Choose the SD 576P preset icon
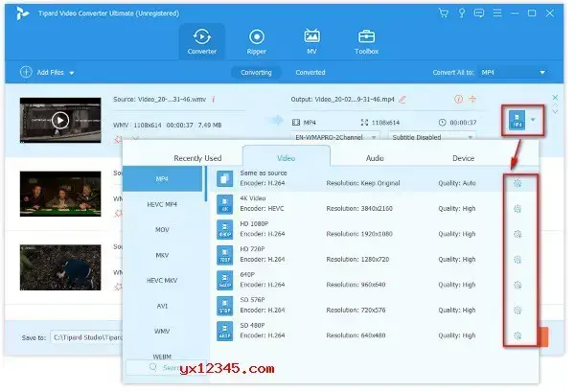This screenshot has width=575, height=392. 224,305
